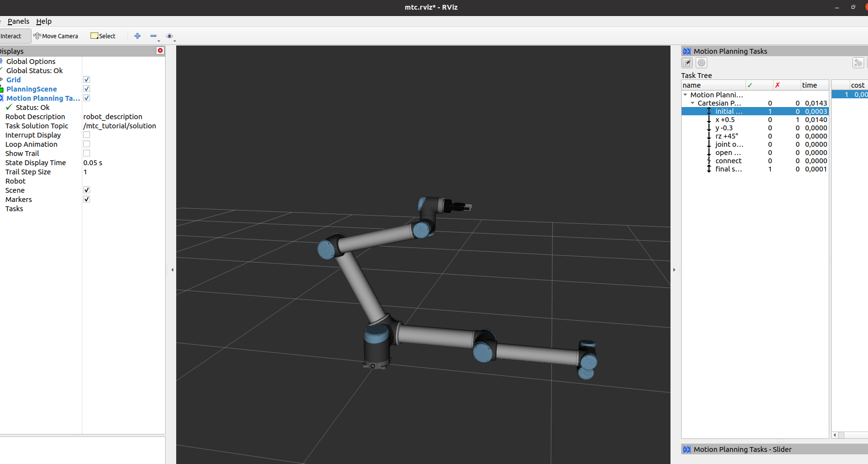Sort by the green checkmark column header
The height and width of the screenshot is (464, 868).
(759, 85)
